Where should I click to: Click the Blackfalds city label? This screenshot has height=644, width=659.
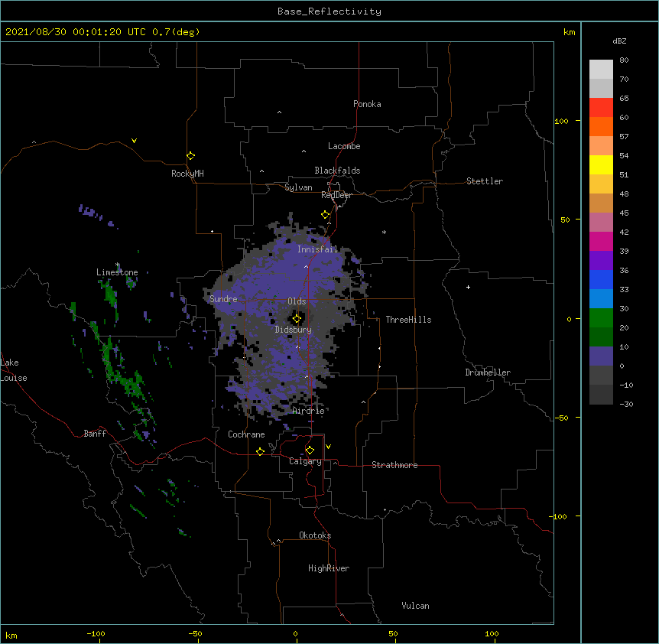337,171
